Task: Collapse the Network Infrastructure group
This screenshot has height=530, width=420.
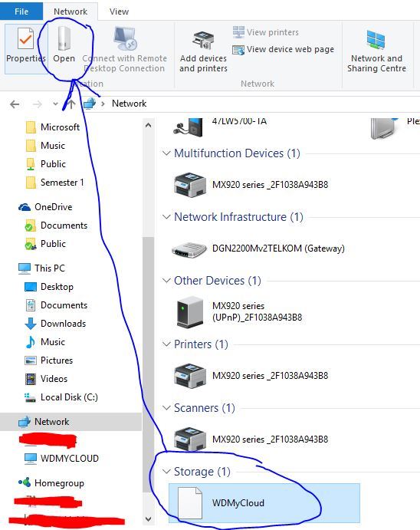Action: point(166,216)
